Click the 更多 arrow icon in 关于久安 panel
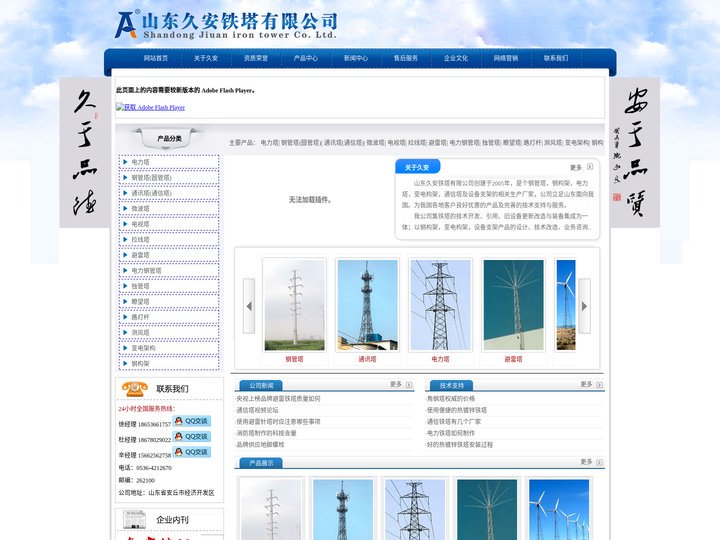 pos(590,167)
